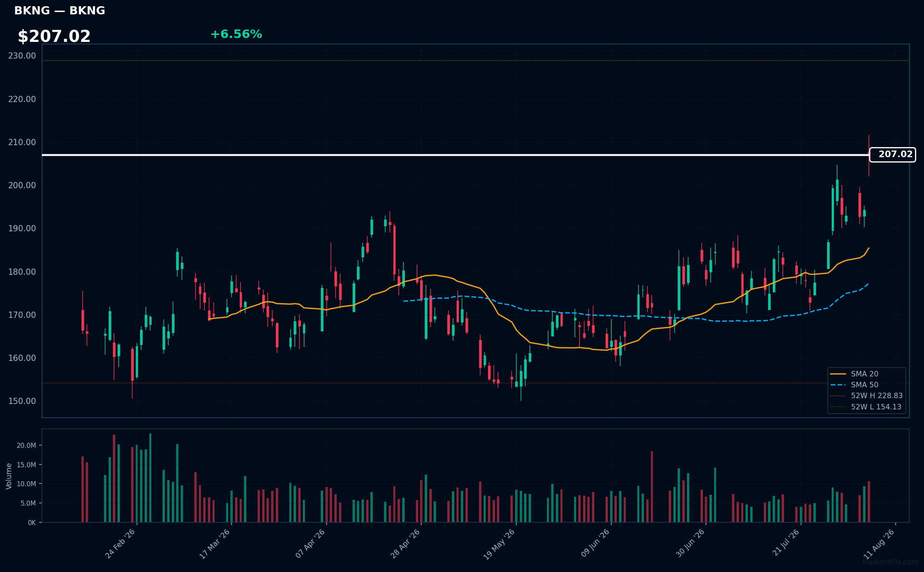Click the 150.00 price axis label
The width and height of the screenshot is (924, 572).
coord(22,401)
